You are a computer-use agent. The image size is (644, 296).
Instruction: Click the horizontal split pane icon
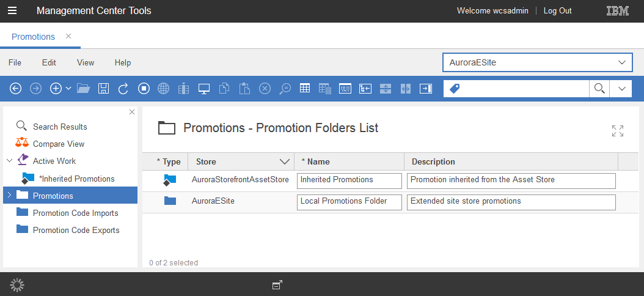pos(405,89)
